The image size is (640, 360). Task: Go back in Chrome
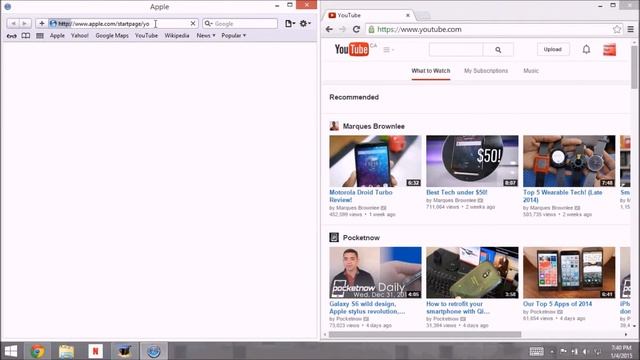(x=329, y=29)
